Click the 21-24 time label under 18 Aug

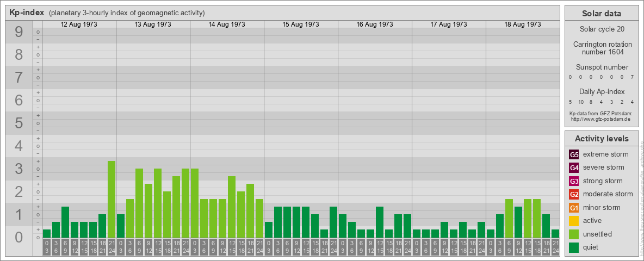555,247
